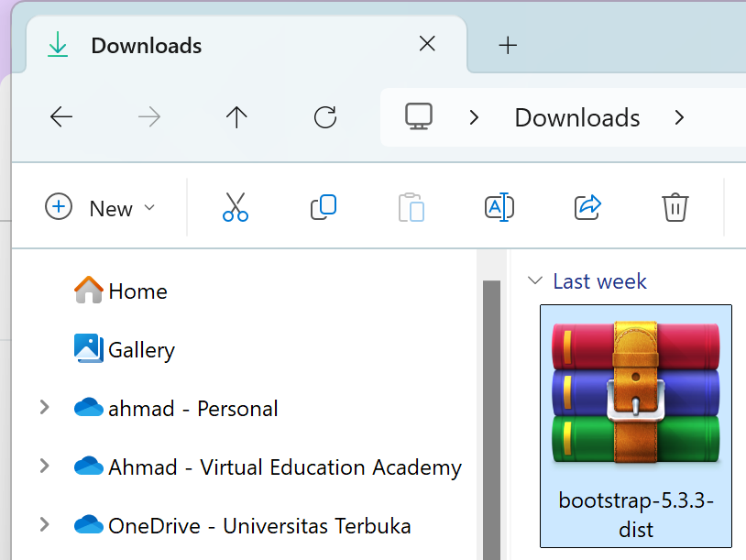746x560 pixels.
Task: Click the This PC monitor icon in address bar
Action: tap(419, 116)
